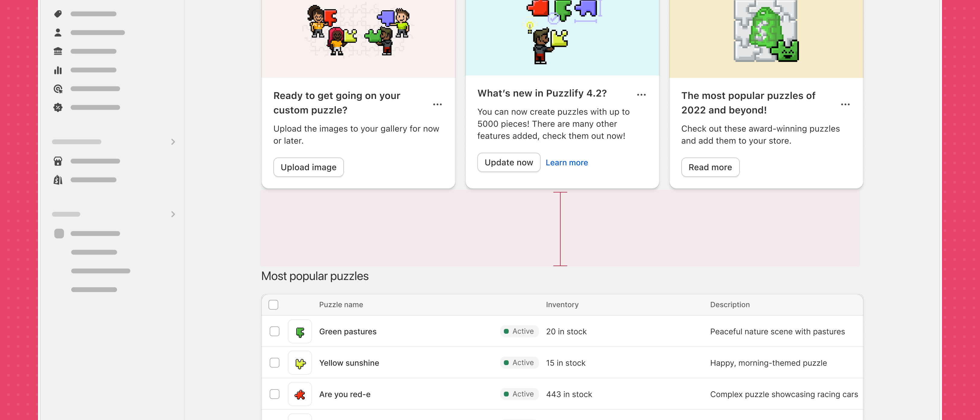The image size is (980, 420).
Task: Click the Upload image button
Action: click(x=309, y=167)
